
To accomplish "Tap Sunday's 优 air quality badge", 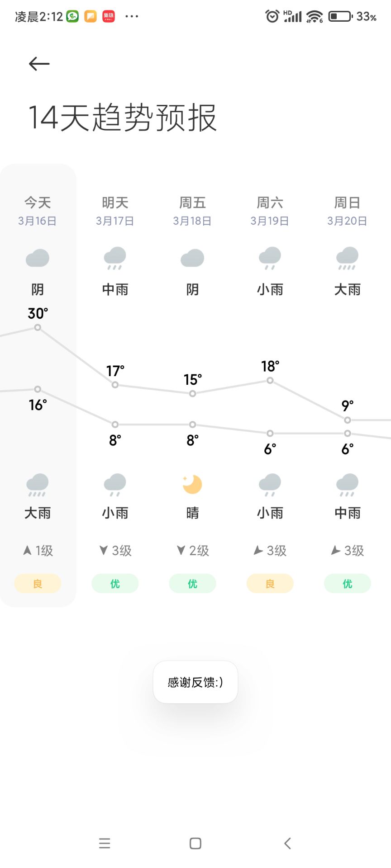I will coord(347,583).
